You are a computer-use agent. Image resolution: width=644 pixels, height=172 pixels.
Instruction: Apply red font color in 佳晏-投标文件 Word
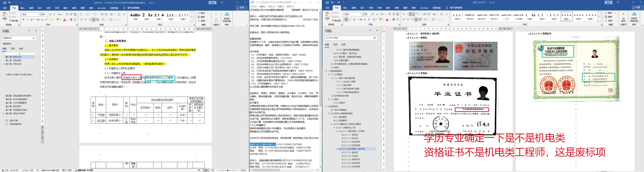tap(387, 20)
